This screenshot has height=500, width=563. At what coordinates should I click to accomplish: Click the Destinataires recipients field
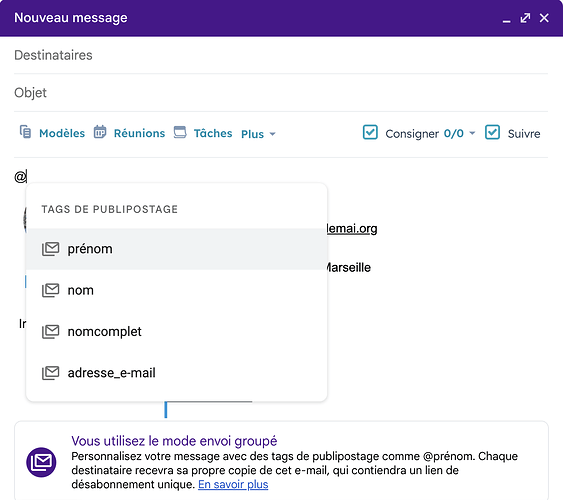pos(281,55)
